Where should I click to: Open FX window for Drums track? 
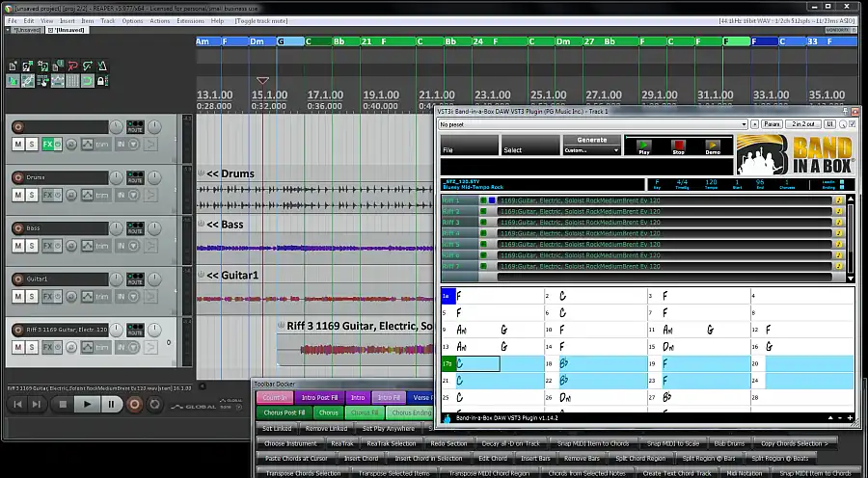point(48,196)
